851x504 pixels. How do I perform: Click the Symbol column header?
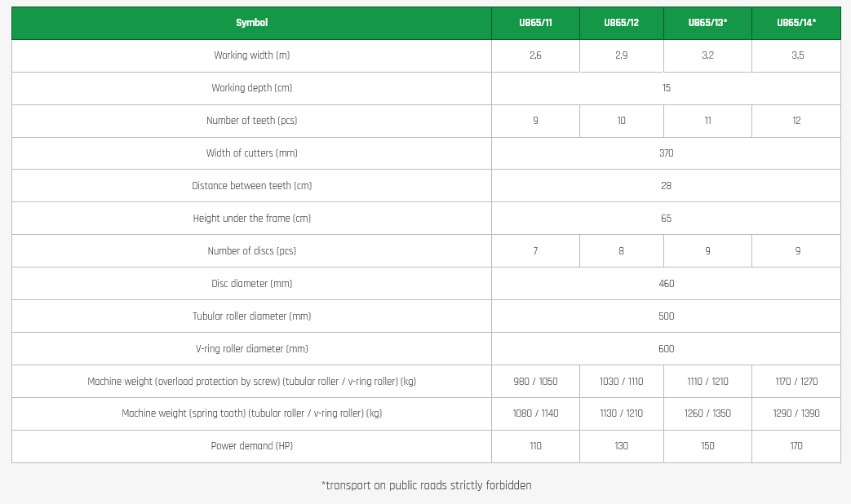(251, 23)
